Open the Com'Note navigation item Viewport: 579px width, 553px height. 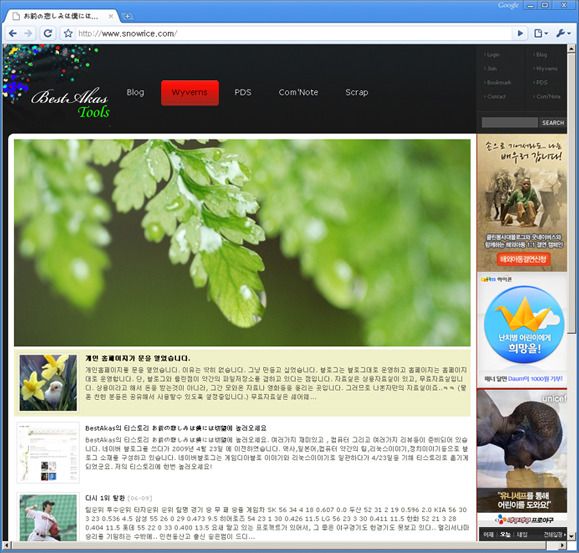click(298, 92)
